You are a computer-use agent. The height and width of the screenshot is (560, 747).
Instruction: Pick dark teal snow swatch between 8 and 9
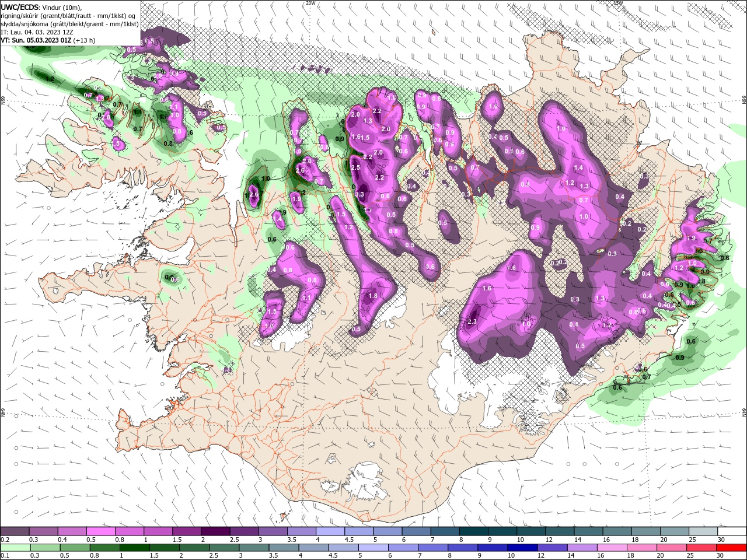[473, 531]
